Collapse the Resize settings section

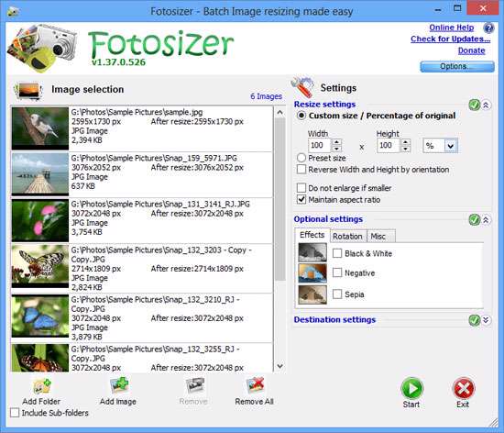[486, 105]
